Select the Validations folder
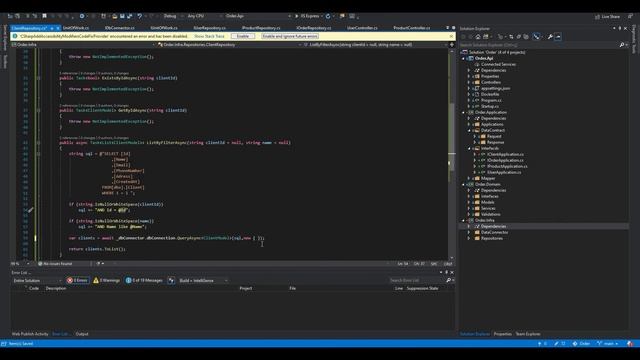The width and height of the screenshot is (640, 360). [490, 214]
